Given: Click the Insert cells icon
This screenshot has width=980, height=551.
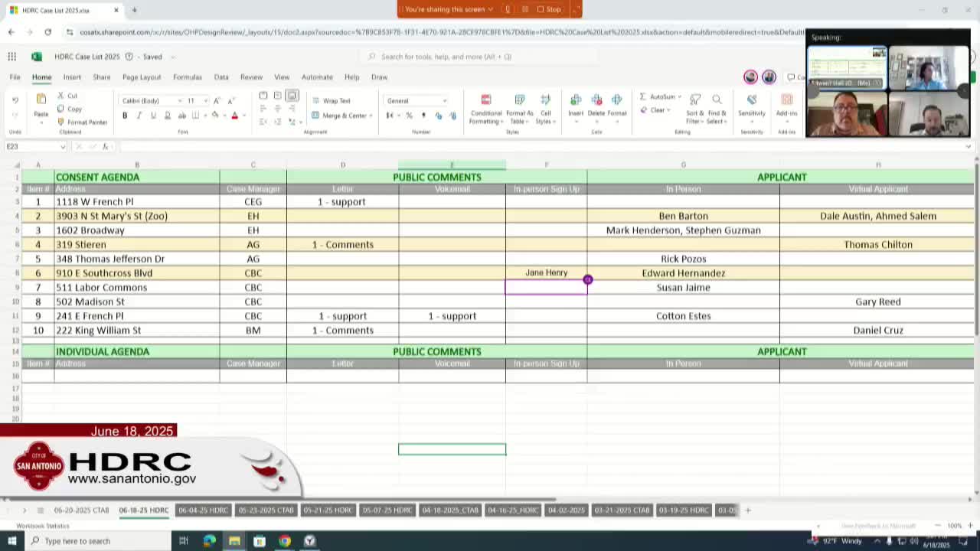Looking at the screenshot, I should click(576, 100).
